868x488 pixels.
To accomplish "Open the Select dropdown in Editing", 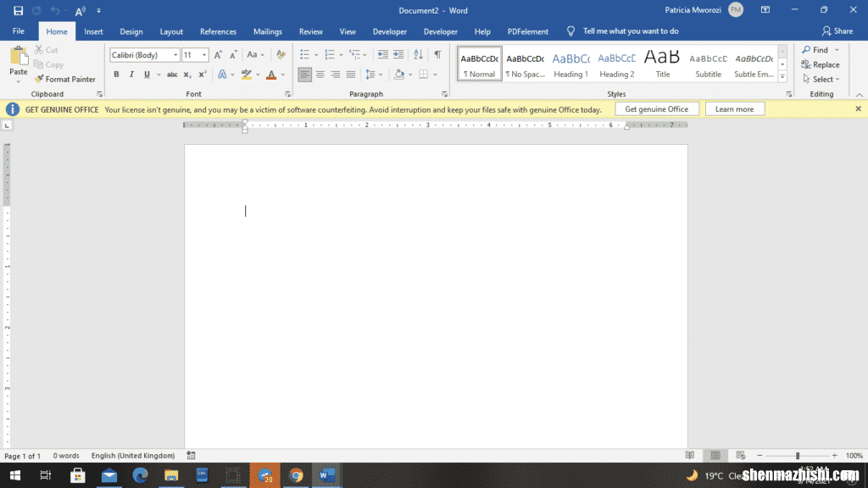I will point(821,79).
